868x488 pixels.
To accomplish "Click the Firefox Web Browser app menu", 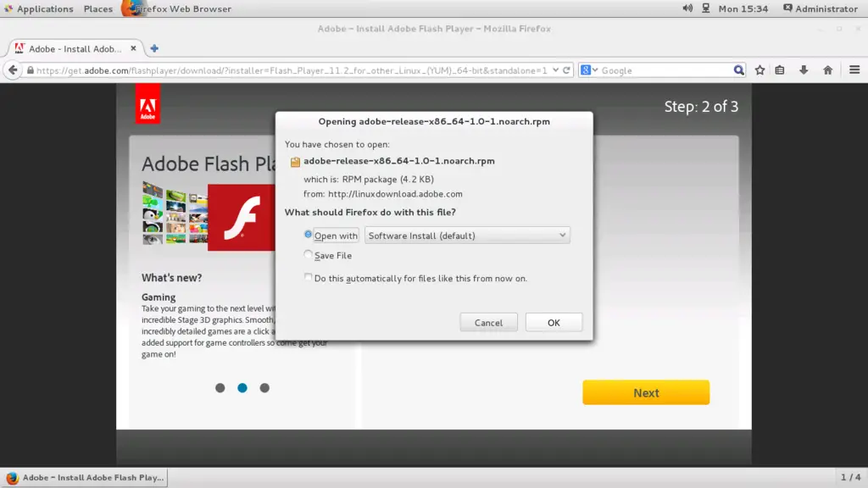I will pos(177,8).
